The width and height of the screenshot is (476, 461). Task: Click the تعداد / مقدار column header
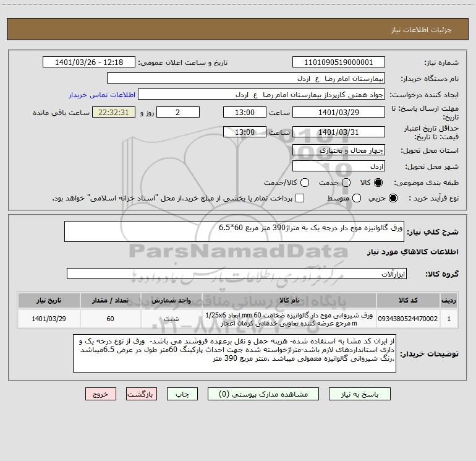110,300
